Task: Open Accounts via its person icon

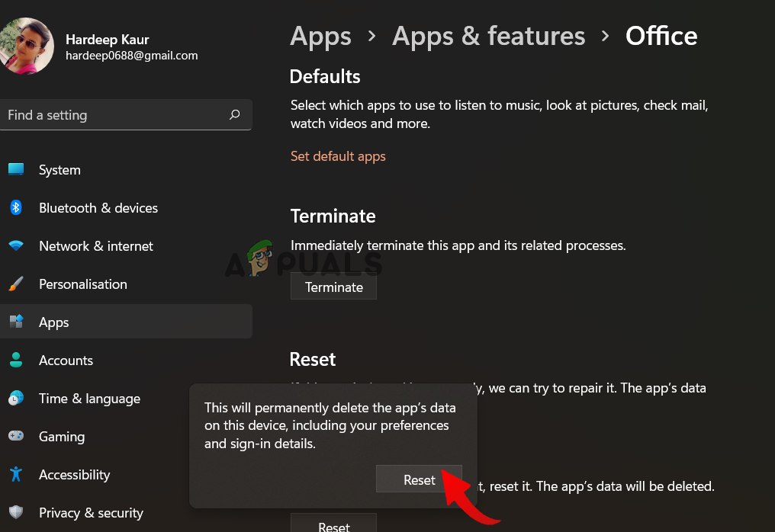Action: point(16,361)
